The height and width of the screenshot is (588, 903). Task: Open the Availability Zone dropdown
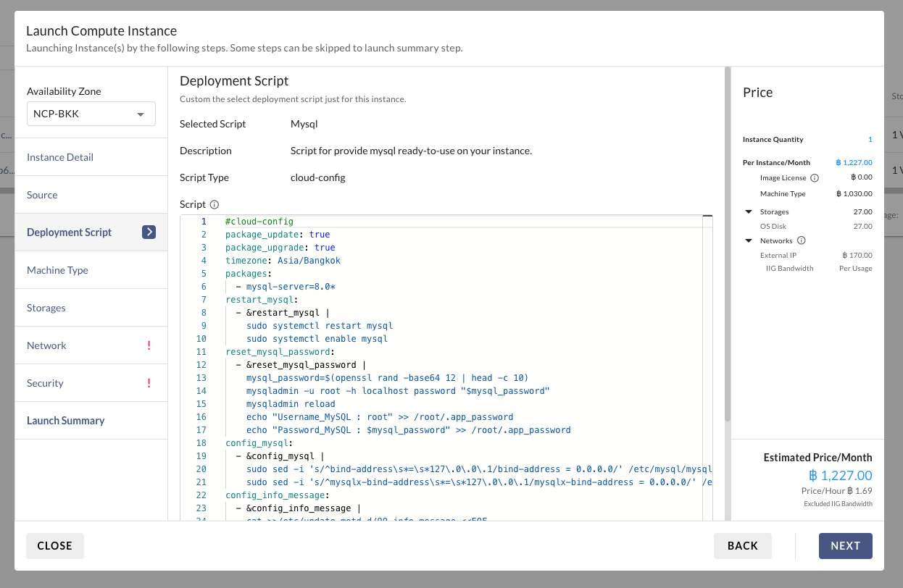pos(91,114)
